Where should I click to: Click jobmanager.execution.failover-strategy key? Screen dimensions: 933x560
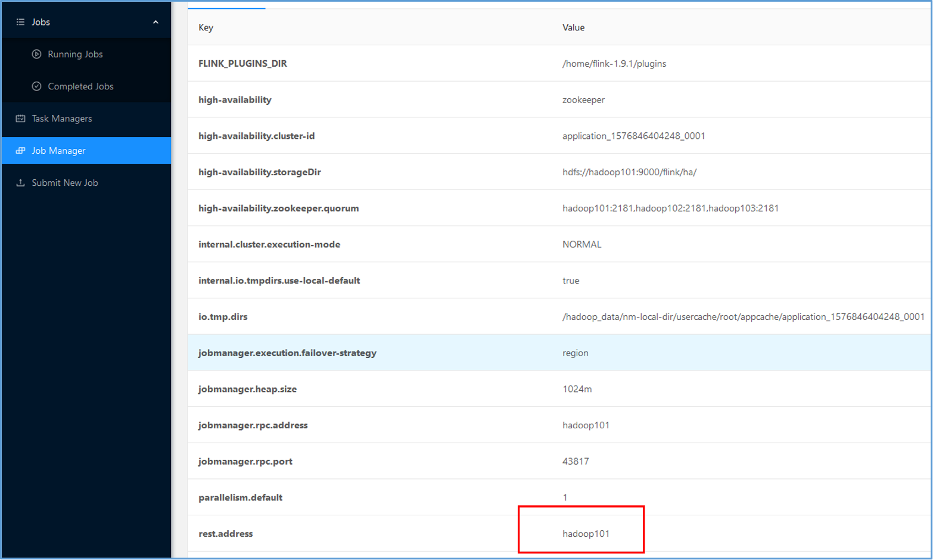287,353
